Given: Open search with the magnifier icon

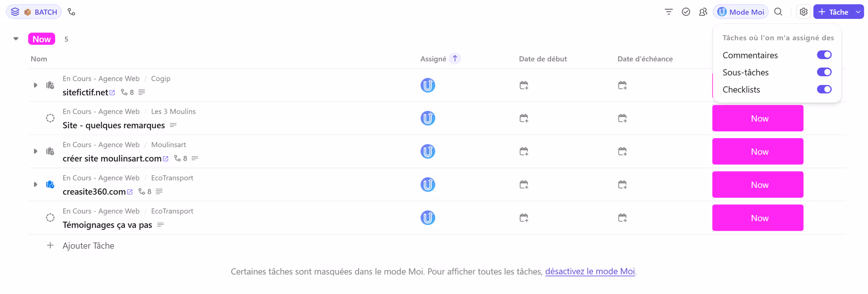Looking at the screenshot, I should point(778,12).
